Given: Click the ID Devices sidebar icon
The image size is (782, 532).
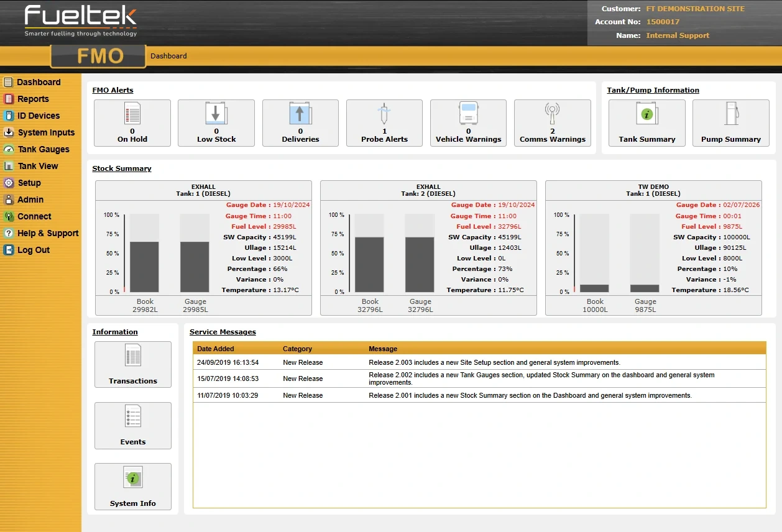Looking at the screenshot, I should (x=8, y=116).
